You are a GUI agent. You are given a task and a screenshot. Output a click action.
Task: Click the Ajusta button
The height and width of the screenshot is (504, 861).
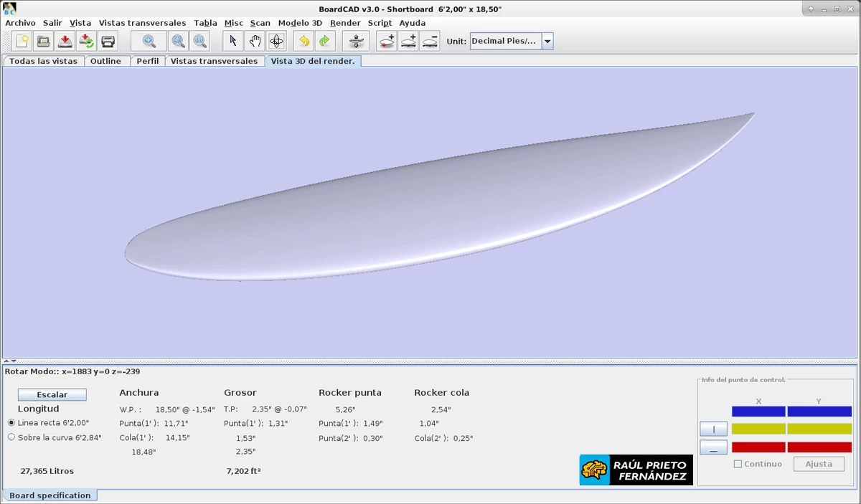(x=818, y=464)
